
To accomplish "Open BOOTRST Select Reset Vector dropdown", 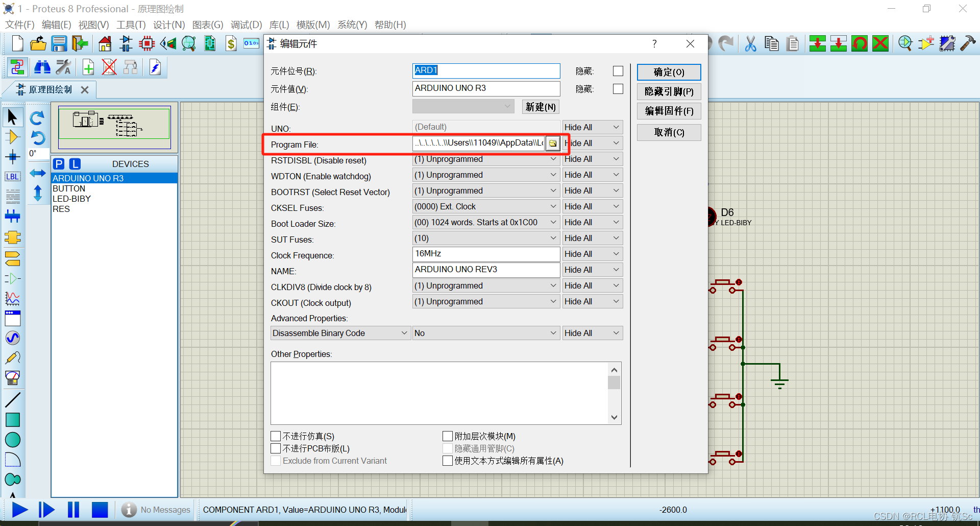I will [x=486, y=191].
